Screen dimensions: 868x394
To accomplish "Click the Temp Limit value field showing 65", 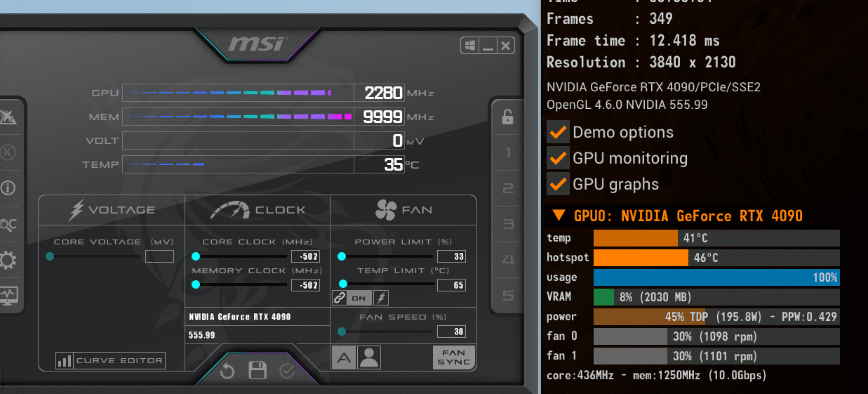I will [451, 284].
